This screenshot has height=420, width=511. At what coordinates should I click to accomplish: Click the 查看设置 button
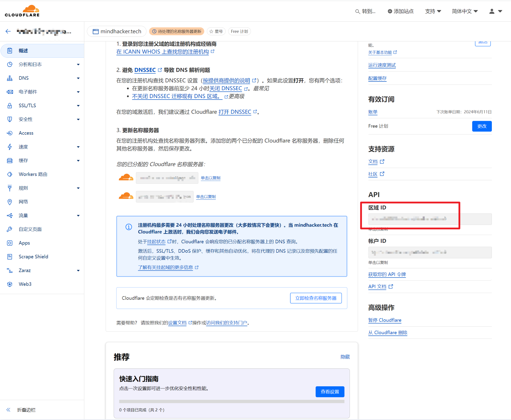[330, 392]
